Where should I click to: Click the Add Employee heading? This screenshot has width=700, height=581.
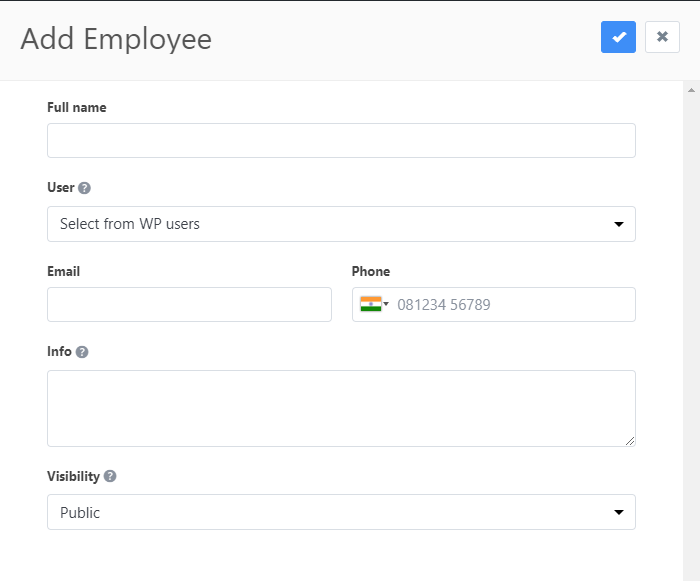tap(116, 39)
